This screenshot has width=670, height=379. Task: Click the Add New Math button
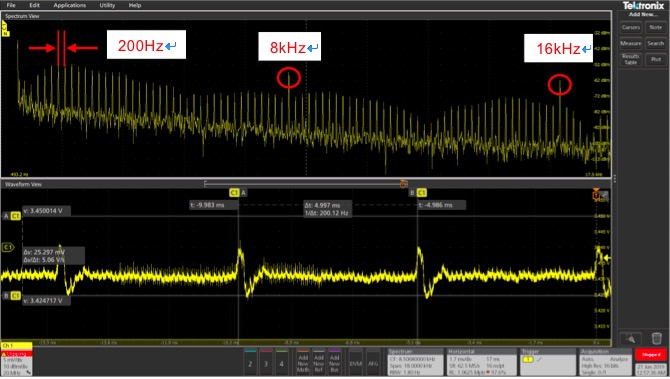303,362
